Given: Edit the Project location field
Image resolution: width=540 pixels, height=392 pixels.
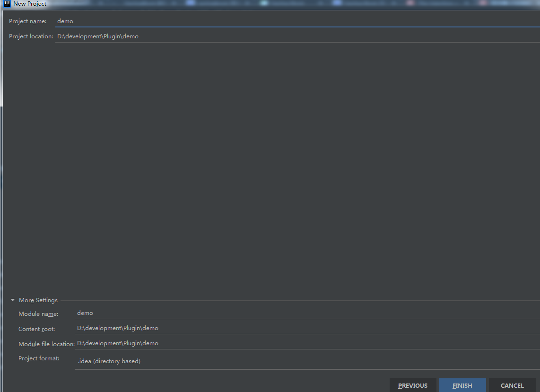Looking at the screenshot, I should tap(297, 36).
